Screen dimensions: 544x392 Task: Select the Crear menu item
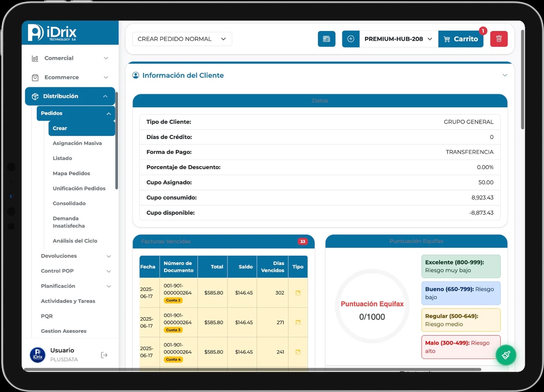point(82,128)
